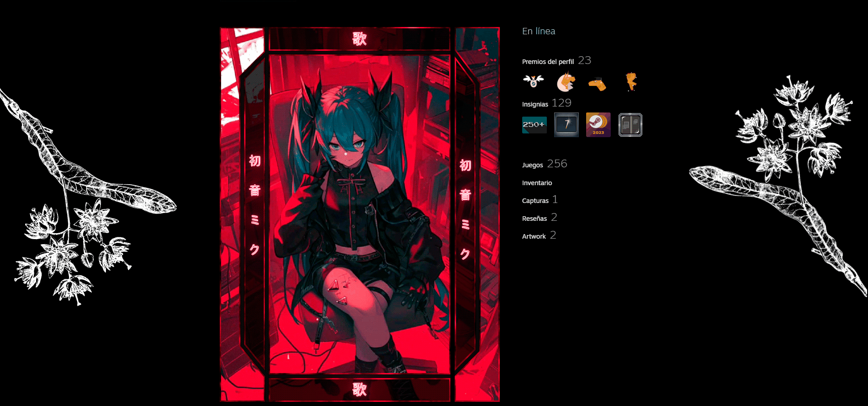Screen dimensions: 868x406
Task: Open the years of service badge showing 7
Action: pos(566,125)
